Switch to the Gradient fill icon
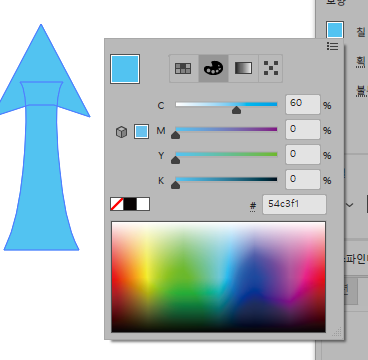Viewport: 368px width, 360px height. click(243, 68)
